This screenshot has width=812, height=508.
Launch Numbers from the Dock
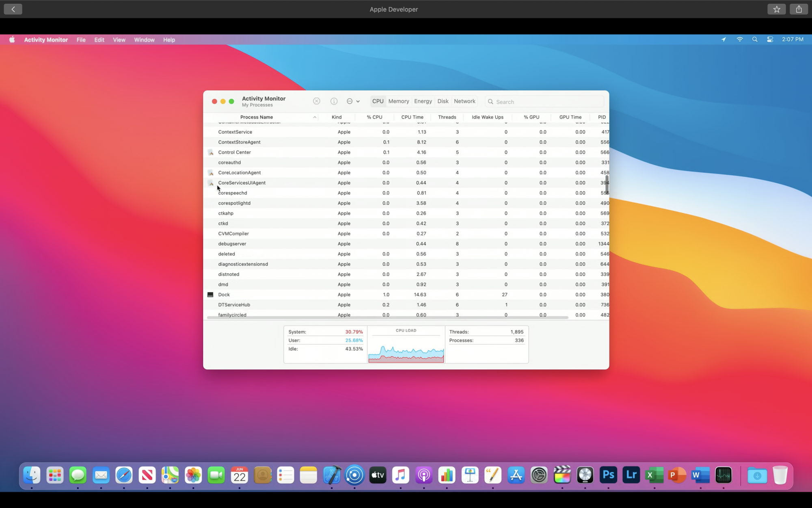[447, 475]
